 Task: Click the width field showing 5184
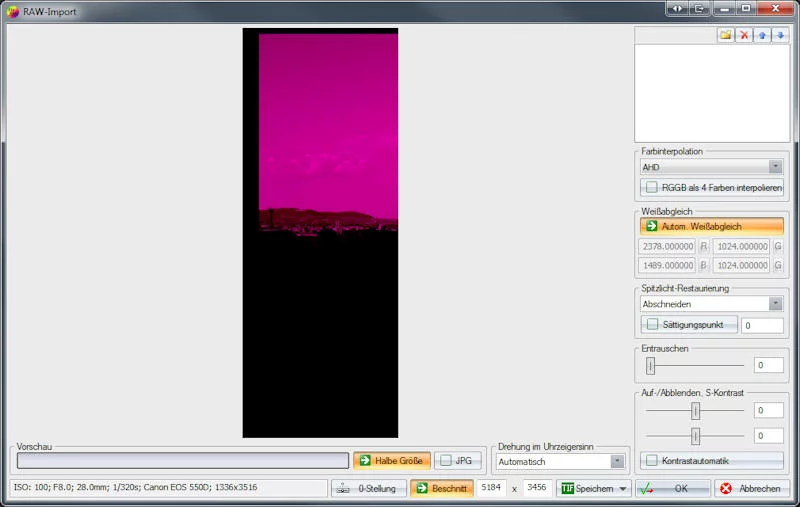point(491,488)
